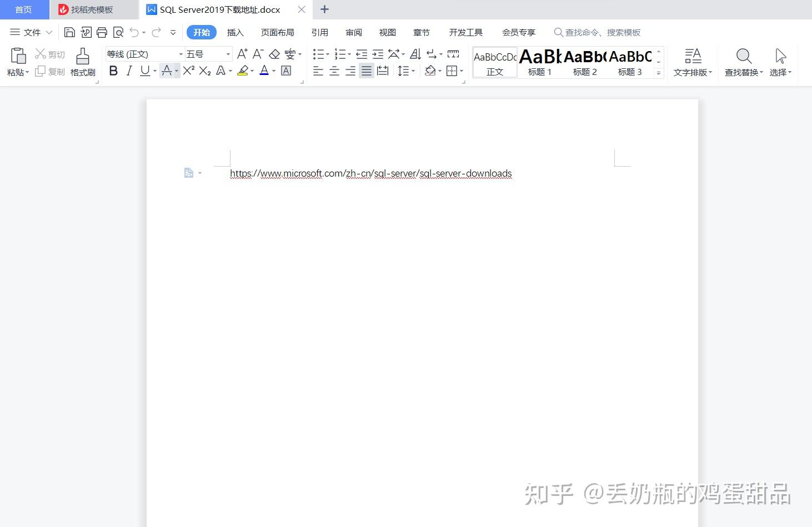Viewport: 812px width, 527px height.
Task: Open Print Preview with magnifier page icon
Action: (x=118, y=32)
